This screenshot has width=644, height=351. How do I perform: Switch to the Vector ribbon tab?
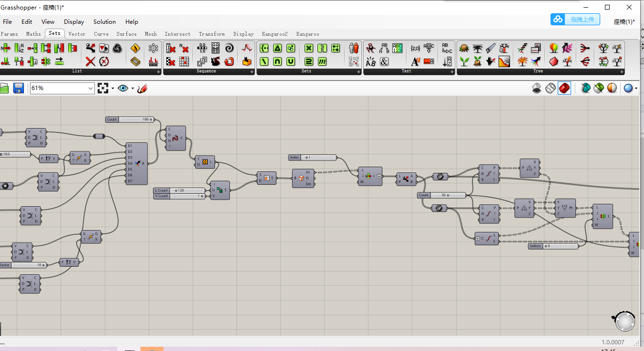tap(77, 34)
